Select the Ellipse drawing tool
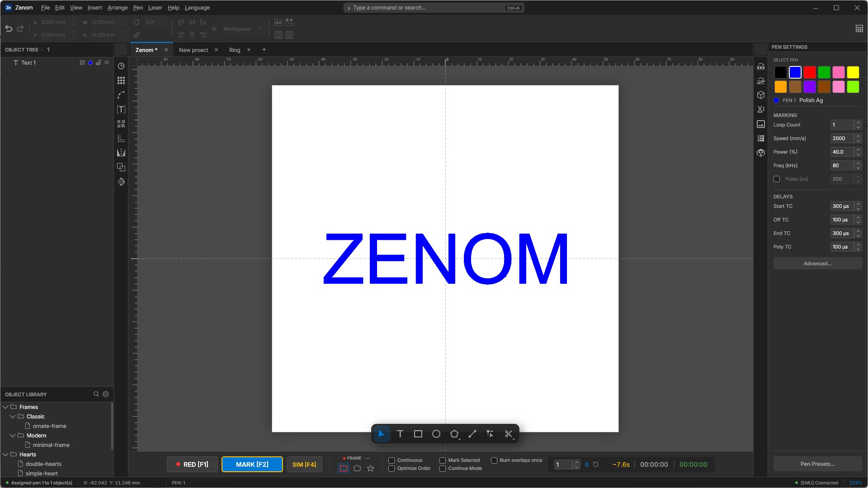Screen dimensions: 868x488 click(436, 434)
